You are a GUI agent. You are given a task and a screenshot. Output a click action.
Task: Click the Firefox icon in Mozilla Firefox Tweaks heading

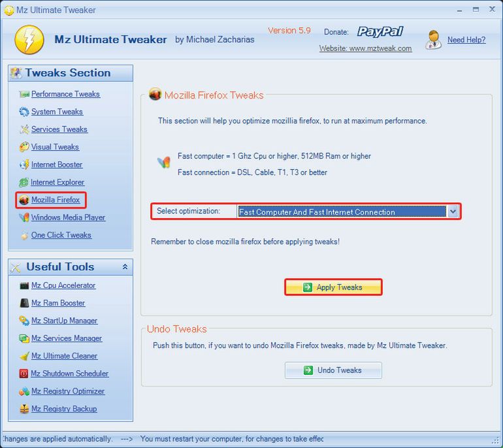tap(155, 94)
